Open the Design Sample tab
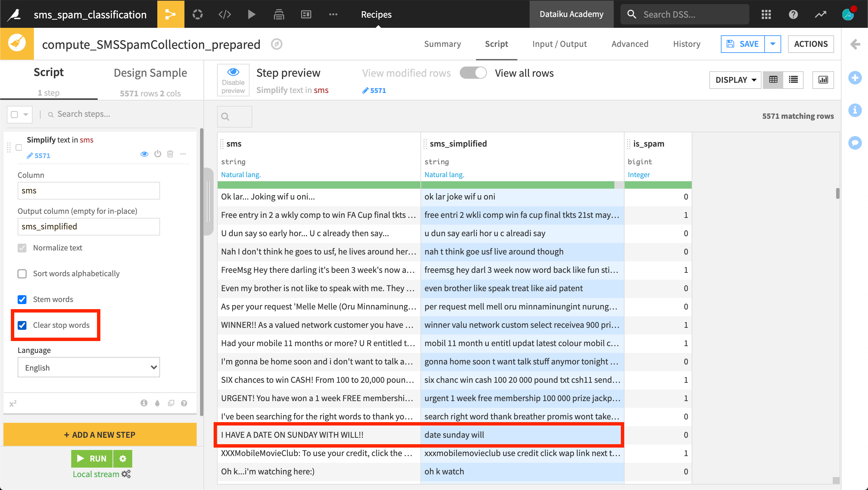 click(x=150, y=73)
